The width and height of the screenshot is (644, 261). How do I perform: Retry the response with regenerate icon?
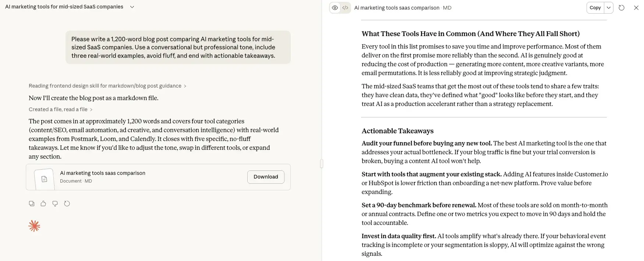[67, 204]
